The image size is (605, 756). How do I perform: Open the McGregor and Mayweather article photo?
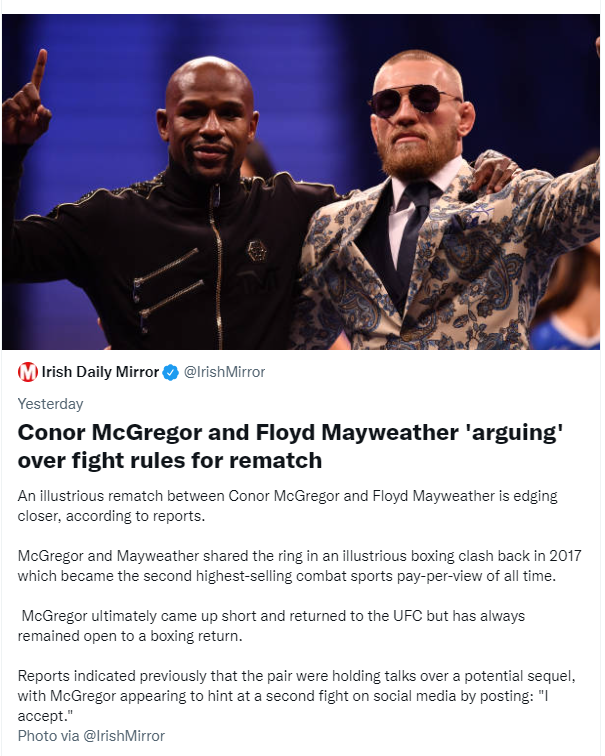[301, 182]
